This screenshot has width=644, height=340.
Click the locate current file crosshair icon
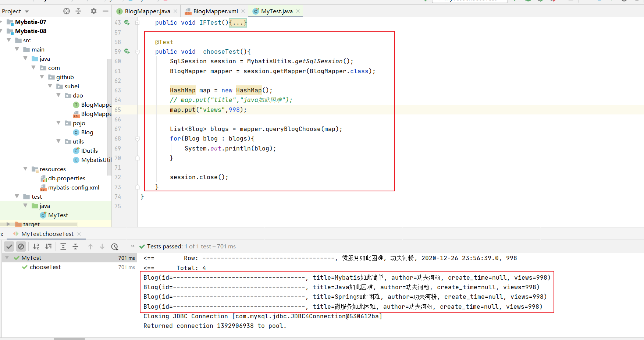(67, 11)
